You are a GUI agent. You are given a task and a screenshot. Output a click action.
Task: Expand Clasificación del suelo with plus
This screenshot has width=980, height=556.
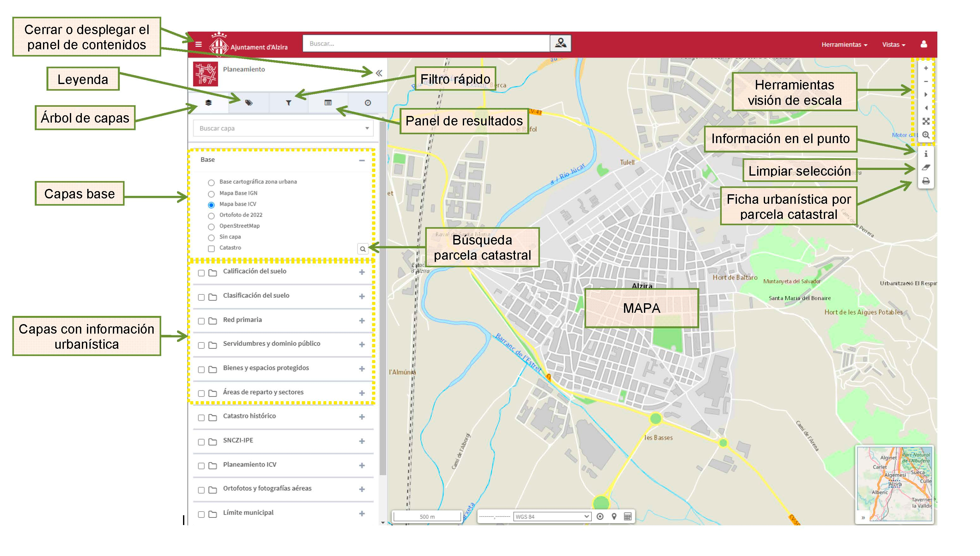click(x=361, y=296)
